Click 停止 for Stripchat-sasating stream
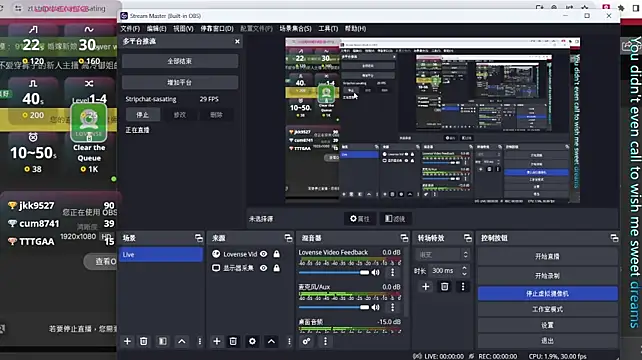This screenshot has height=360, width=642. (x=142, y=115)
